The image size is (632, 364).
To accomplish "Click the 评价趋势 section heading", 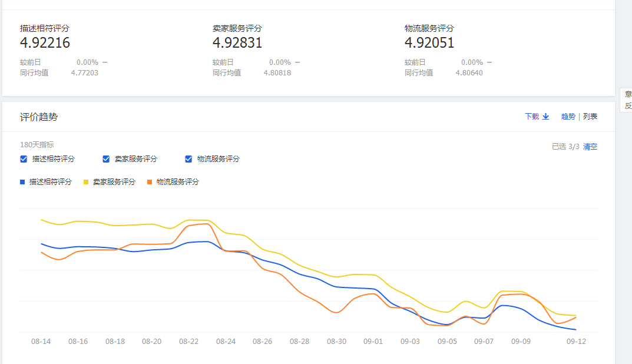I will point(39,117).
